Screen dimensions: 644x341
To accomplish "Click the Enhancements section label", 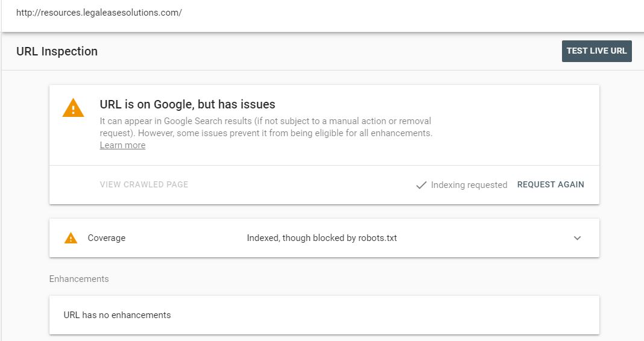I will [x=79, y=279].
